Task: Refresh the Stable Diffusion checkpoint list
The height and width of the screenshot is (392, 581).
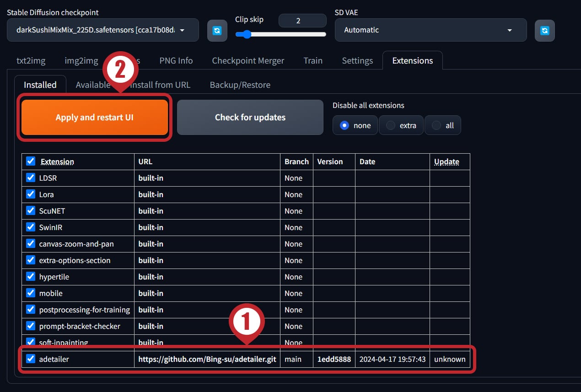Action: coord(217,31)
